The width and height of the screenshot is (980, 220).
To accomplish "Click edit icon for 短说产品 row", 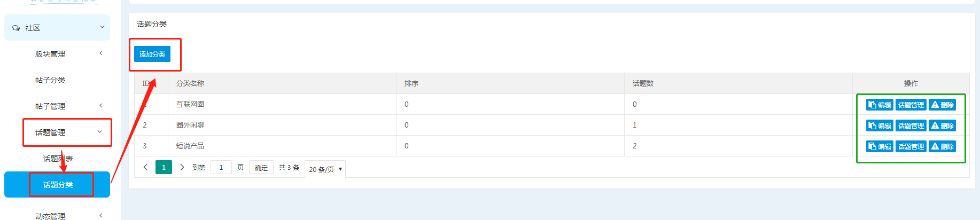I will tap(872, 146).
